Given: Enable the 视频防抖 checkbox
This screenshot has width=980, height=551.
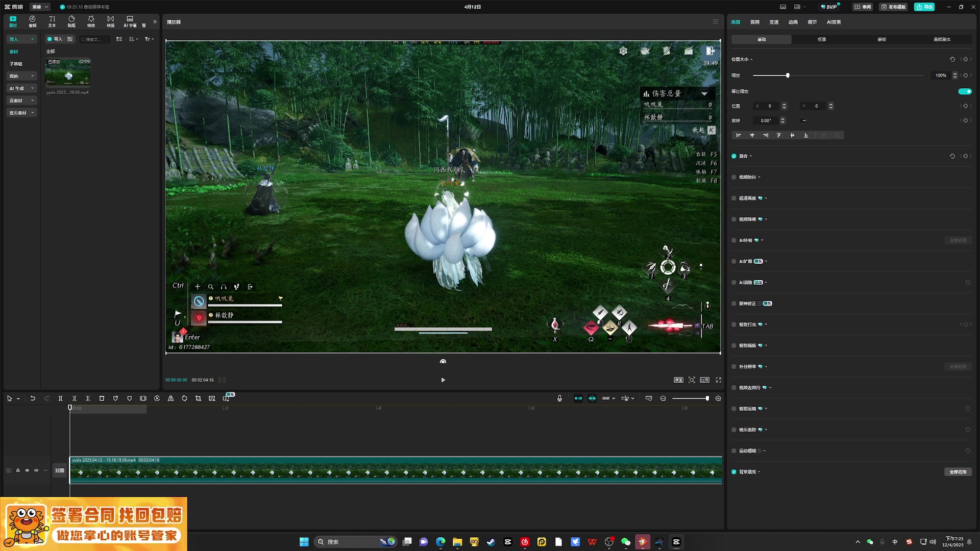Looking at the screenshot, I should [734, 177].
